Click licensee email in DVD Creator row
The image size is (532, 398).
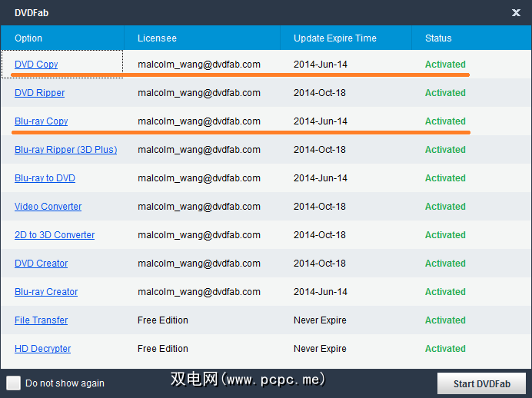199,264
